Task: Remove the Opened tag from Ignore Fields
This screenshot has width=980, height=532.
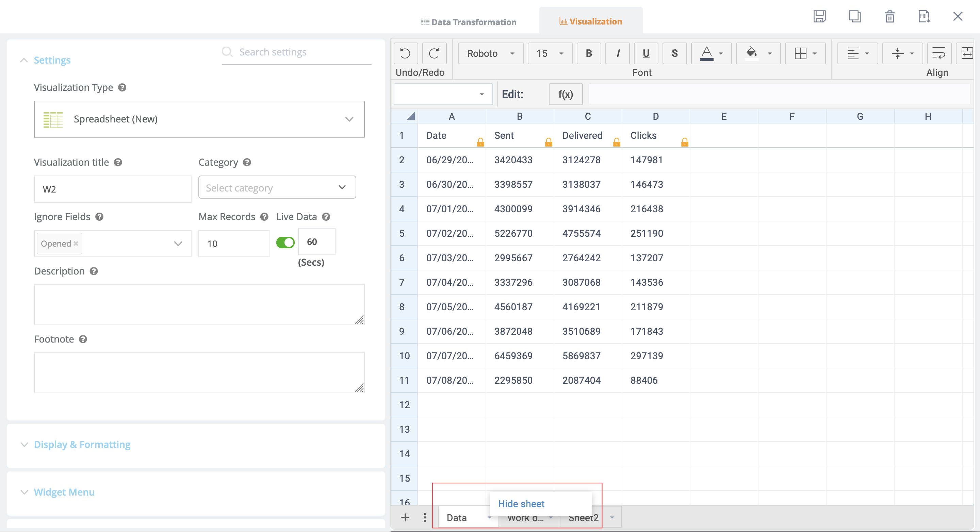Action: 76,243
